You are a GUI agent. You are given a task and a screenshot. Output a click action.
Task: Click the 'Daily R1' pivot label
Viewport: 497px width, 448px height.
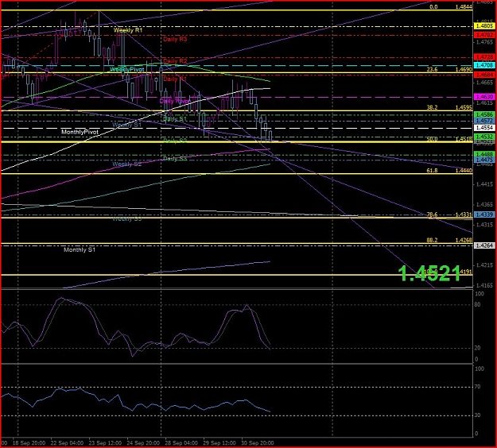175,79
